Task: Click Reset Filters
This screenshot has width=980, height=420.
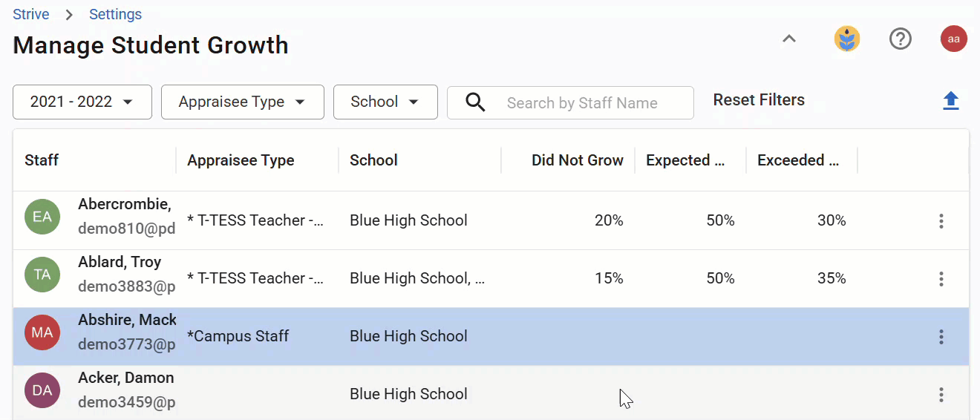Action: point(759,100)
